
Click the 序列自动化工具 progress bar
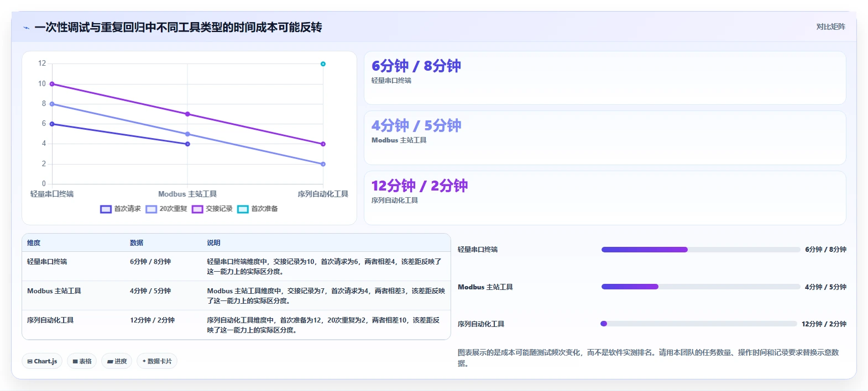tap(699, 324)
